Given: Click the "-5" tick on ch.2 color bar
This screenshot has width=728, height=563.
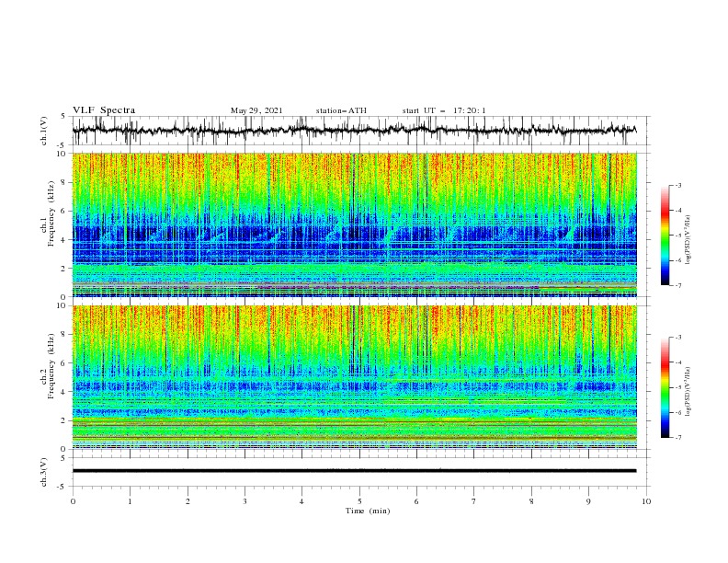Looking at the screenshot, I should coord(677,387).
